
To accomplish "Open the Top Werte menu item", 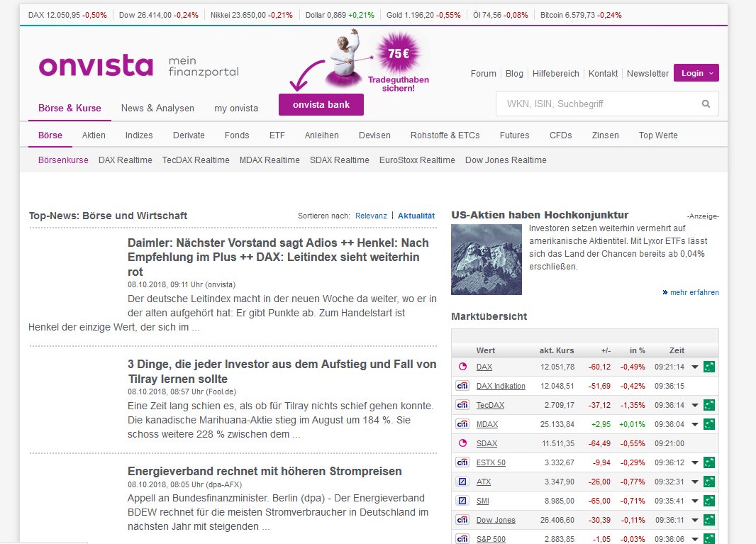I will pos(658,135).
